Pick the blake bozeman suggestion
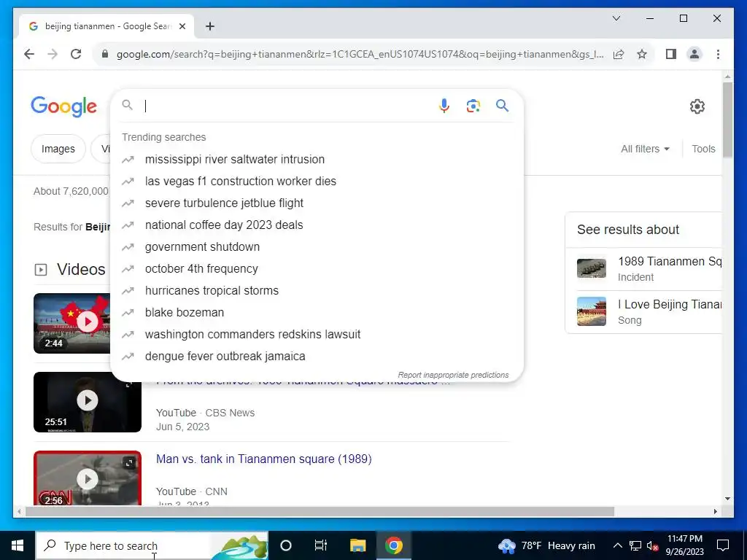The width and height of the screenshot is (747, 560). 317,312
